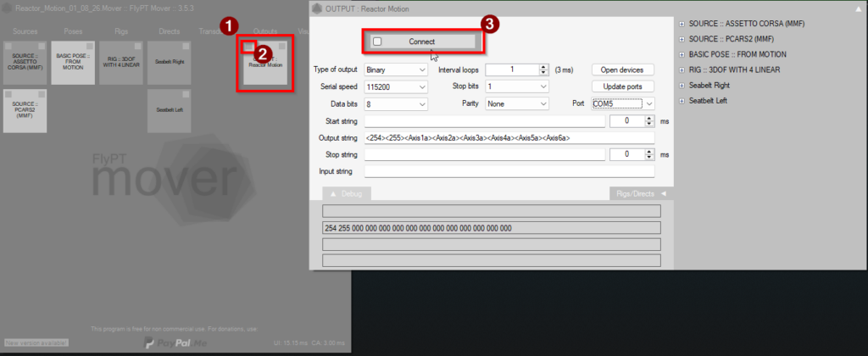This screenshot has height=356, width=868.
Task: Expand the Seabelt Right tree node
Action: coord(682,86)
